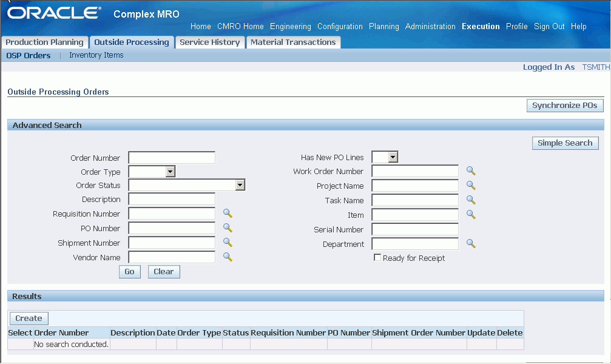Click the Clear button
This screenshot has height=364, width=611.
164,272
